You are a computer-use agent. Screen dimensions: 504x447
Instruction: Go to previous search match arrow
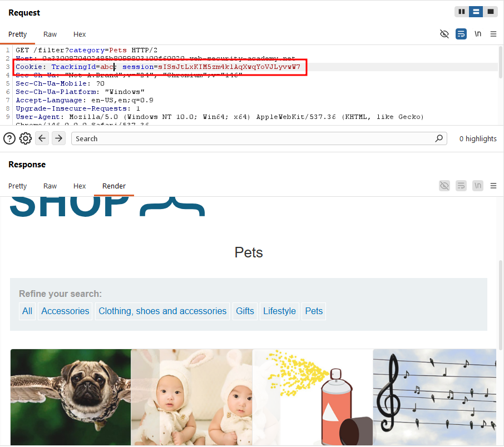42,138
